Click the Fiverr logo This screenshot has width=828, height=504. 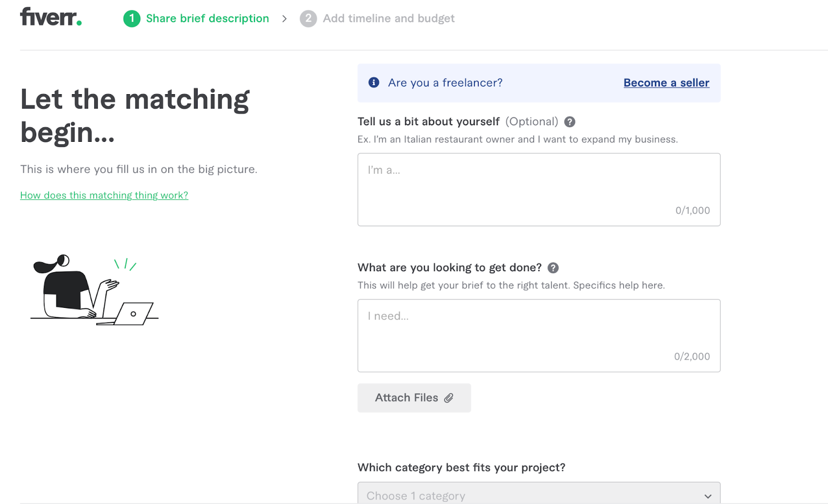point(51,17)
